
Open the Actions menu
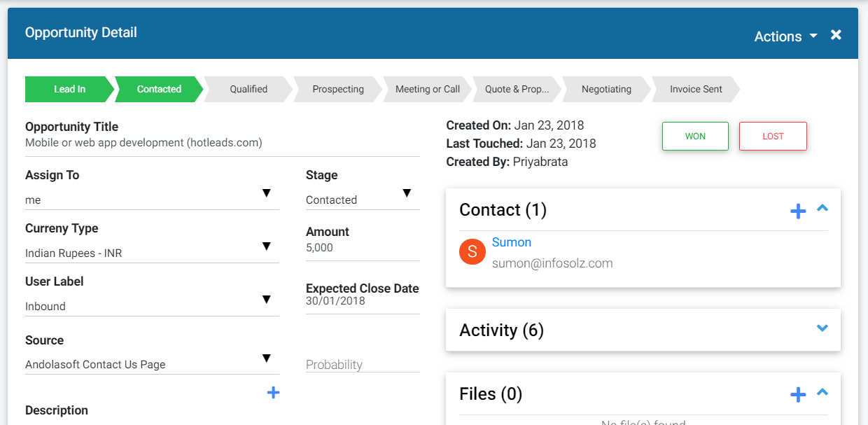[779, 36]
